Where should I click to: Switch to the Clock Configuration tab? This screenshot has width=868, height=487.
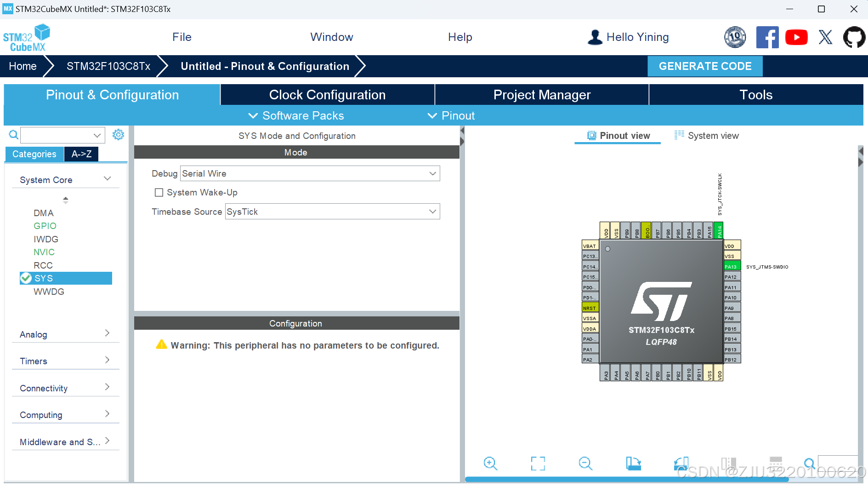(x=327, y=95)
